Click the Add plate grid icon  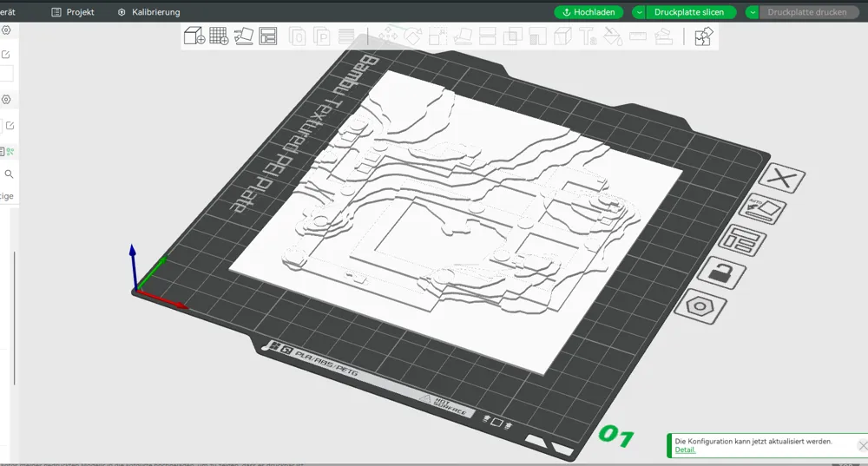click(x=219, y=36)
